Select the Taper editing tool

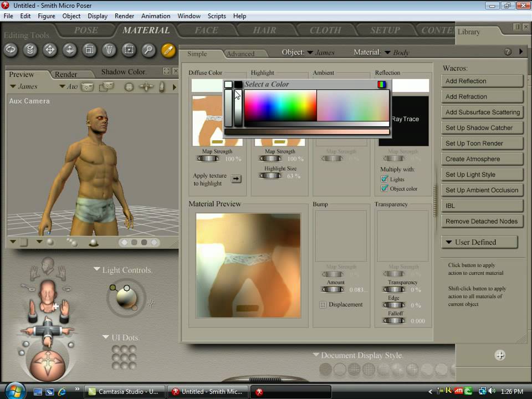[x=109, y=50]
